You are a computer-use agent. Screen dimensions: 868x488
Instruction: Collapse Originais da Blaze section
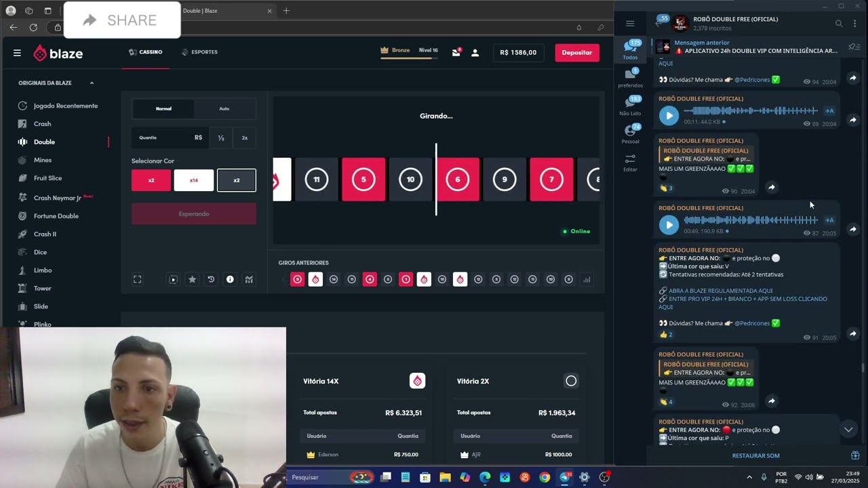pyautogui.click(x=92, y=83)
